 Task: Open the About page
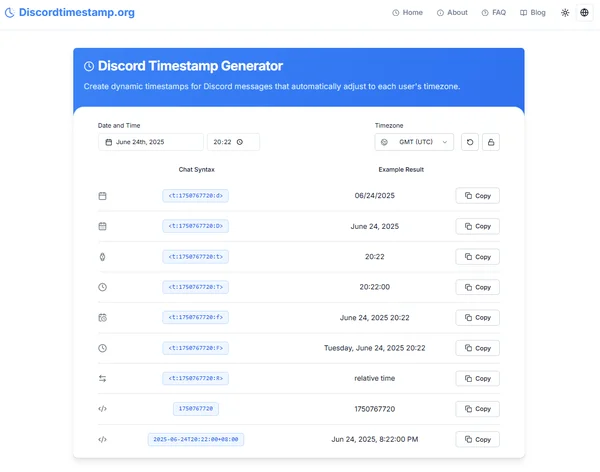(x=452, y=13)
